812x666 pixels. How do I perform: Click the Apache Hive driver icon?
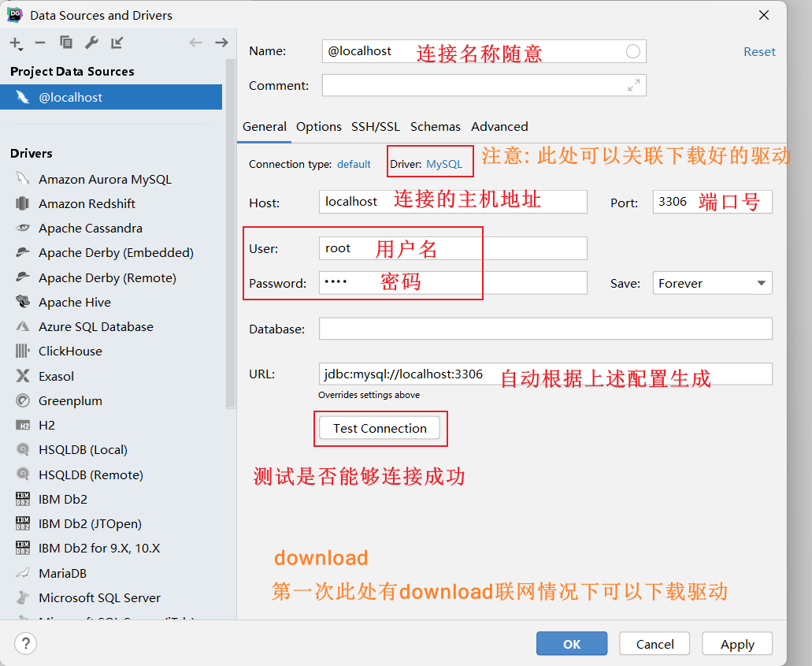23,301
